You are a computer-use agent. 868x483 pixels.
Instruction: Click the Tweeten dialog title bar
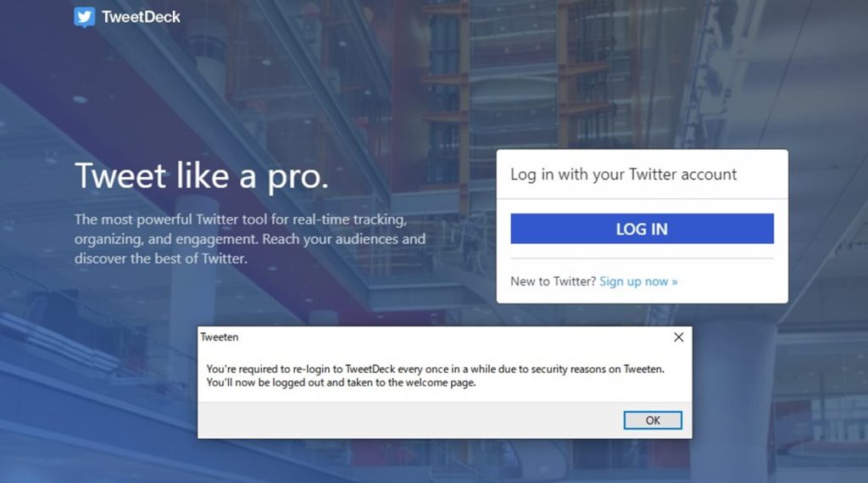431,337
